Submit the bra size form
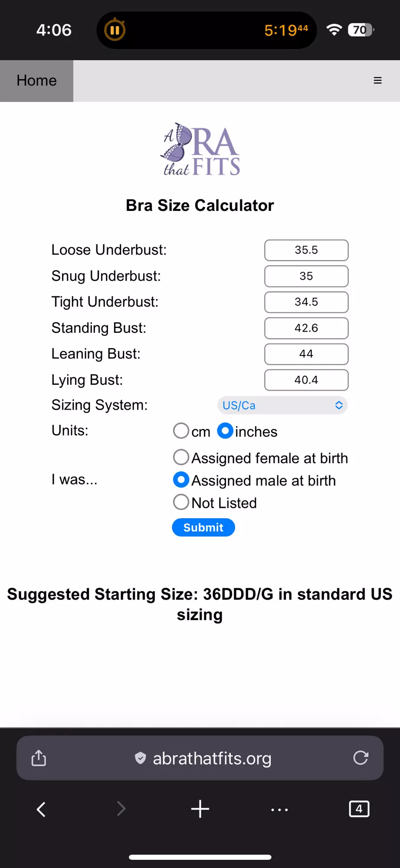This screenshot has width=400, height=868. click(203, 527)
